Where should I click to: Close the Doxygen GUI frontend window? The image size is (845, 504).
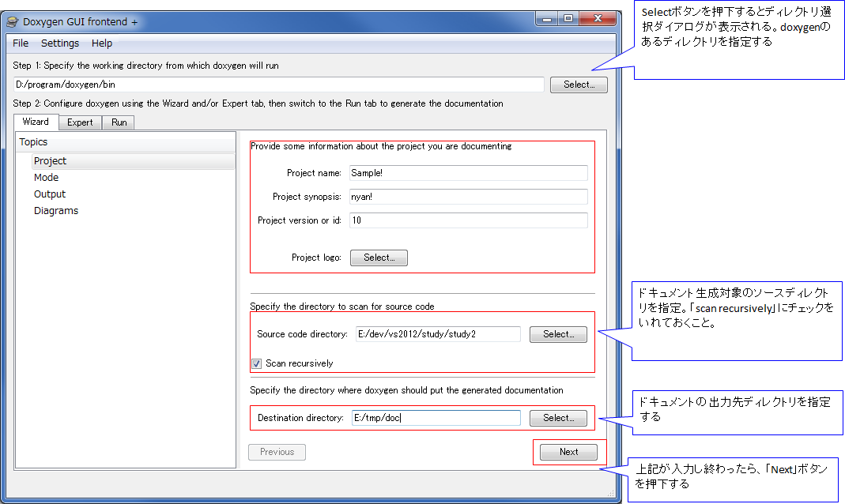point(597,19)
